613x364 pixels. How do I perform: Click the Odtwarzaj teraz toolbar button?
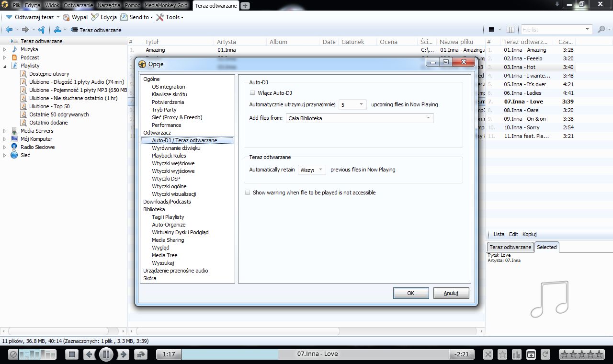click(30, 17)
